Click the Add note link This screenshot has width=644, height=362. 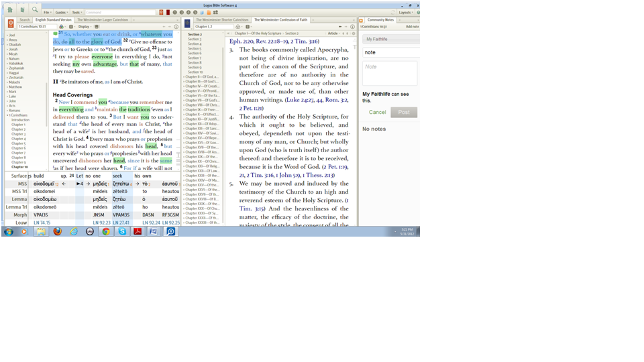tap(412, 27)
